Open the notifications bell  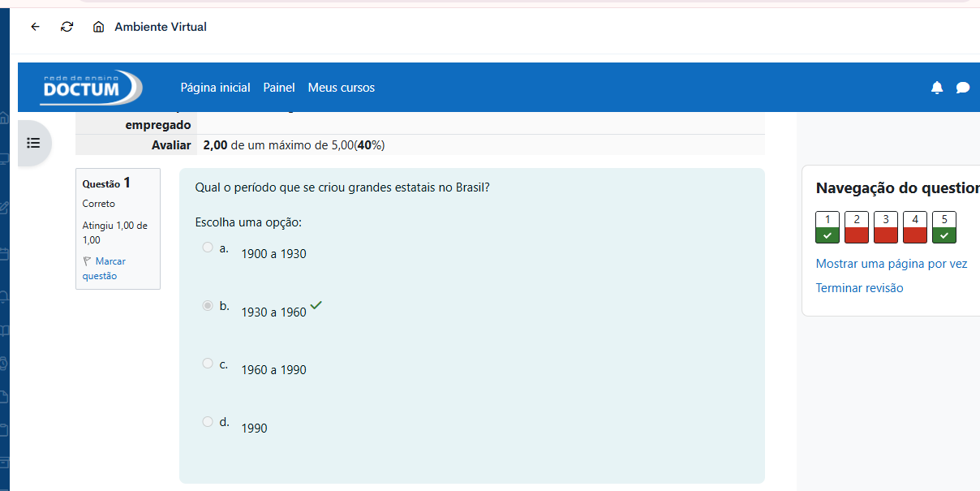[937, 88]
